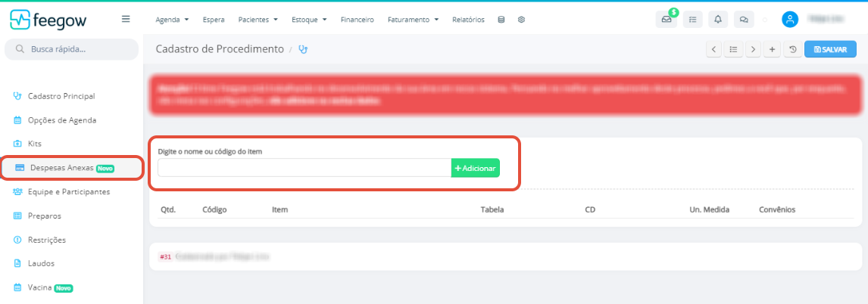Open the inbox icon with dollar badge
The width and height of the screenshot is (868, 304).
666,19
